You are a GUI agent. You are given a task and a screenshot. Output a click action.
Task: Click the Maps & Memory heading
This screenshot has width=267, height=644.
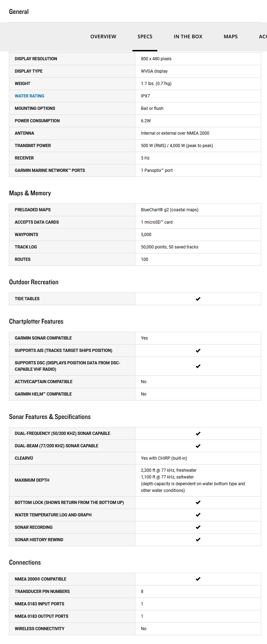click(30, 193)
